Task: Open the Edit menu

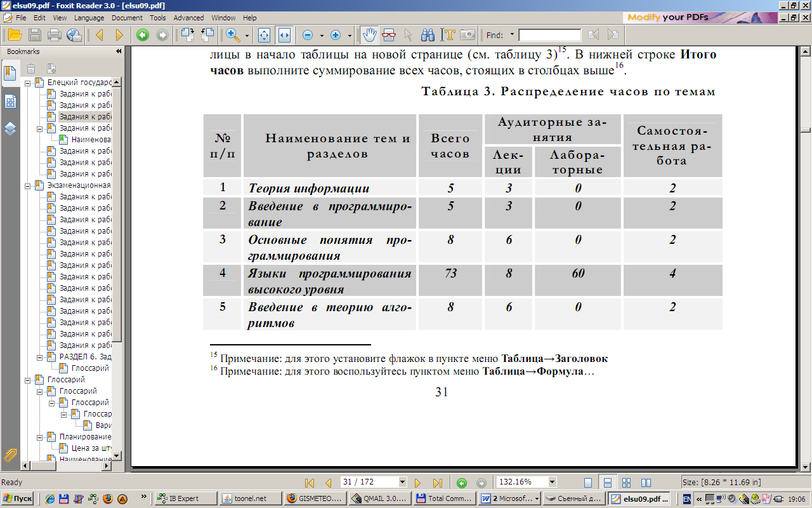Action: [39, 18]
